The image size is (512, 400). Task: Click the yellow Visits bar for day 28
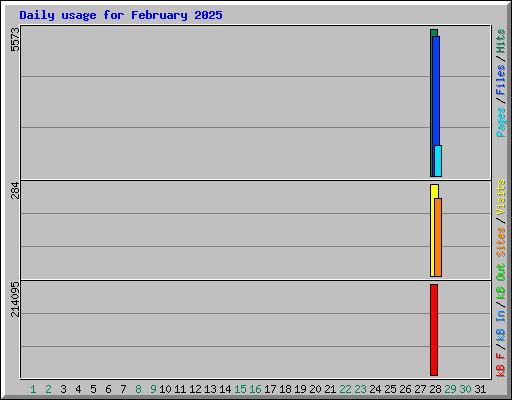coord(433,230)
